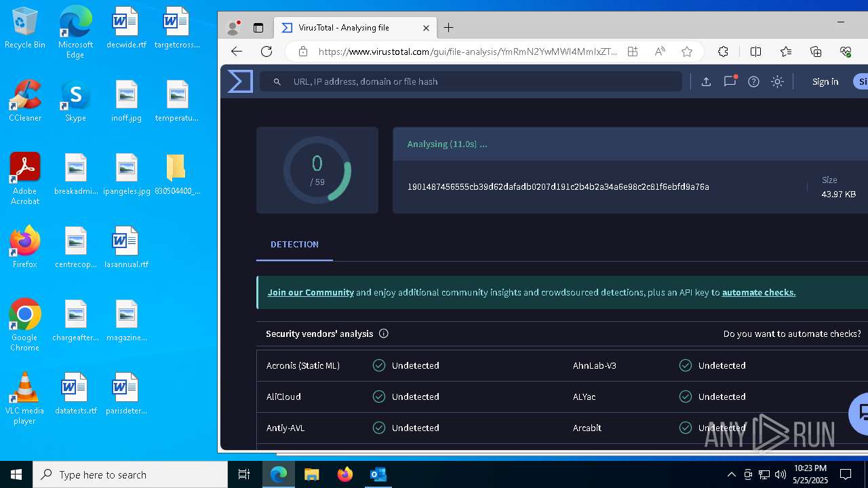This screenshot has width=868, height=488.
Task: Select the datatests.rtf desktop file
Action: coord(75,394)
